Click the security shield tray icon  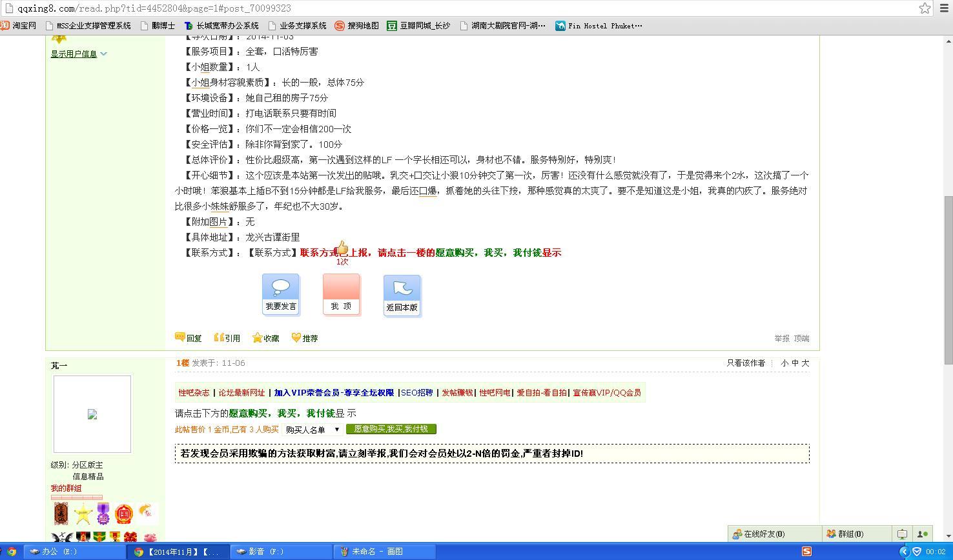click(916, 552)
